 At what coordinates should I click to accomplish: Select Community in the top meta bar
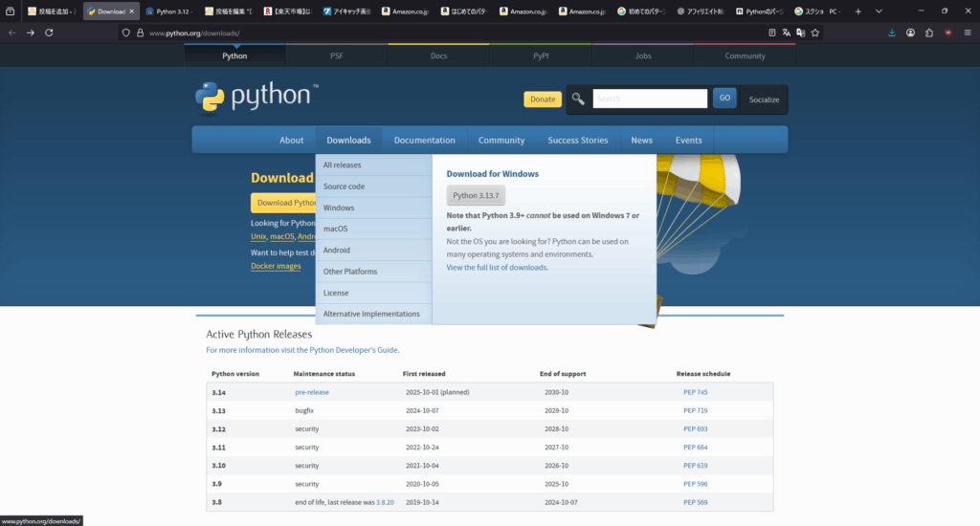(745, 55)
